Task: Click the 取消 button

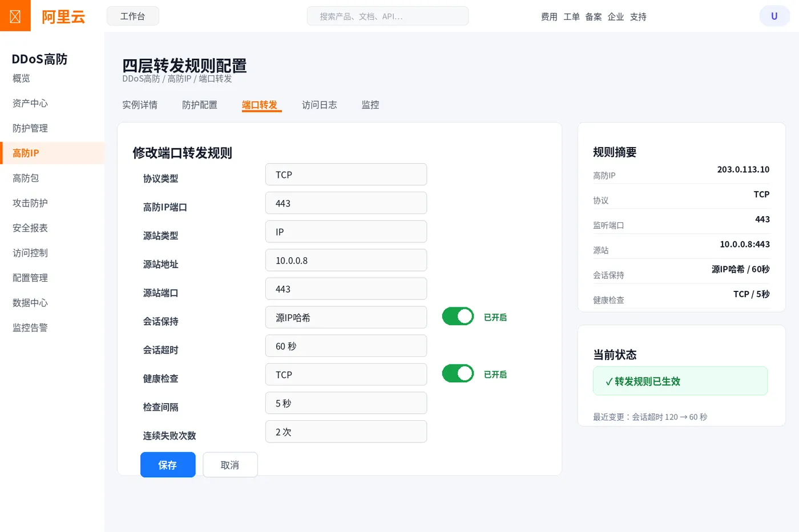Action: tap(230, 465)
